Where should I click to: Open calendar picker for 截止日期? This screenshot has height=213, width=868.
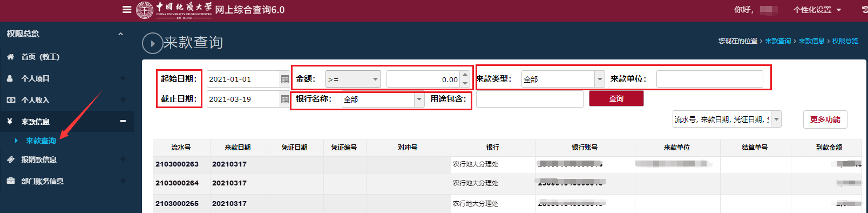285,99
